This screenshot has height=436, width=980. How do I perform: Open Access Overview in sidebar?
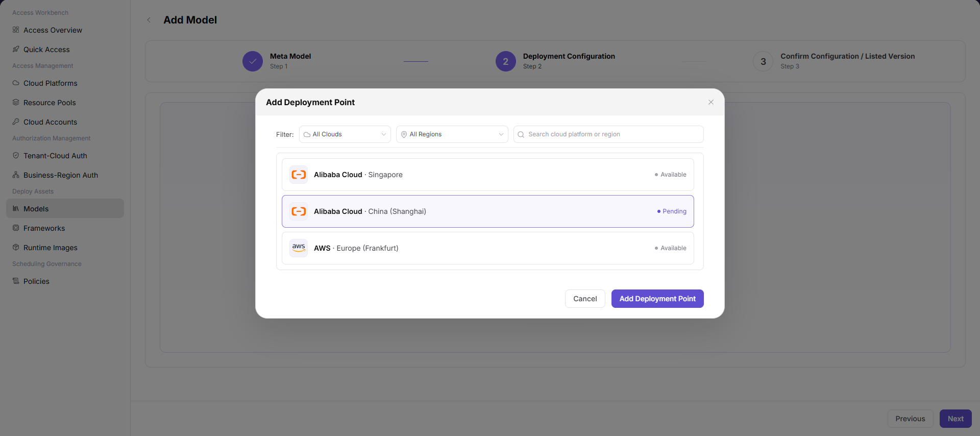coord(65,30)
